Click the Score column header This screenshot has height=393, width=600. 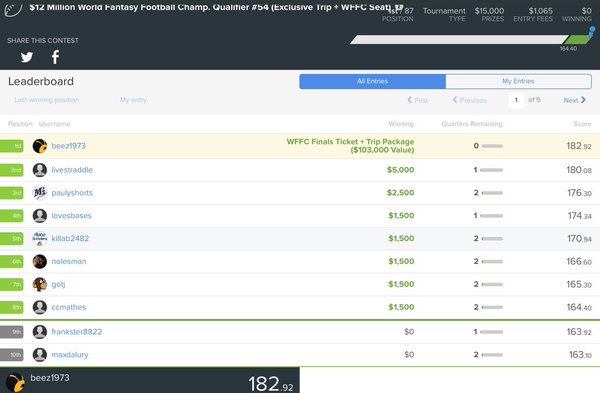[x=582, y=124]
